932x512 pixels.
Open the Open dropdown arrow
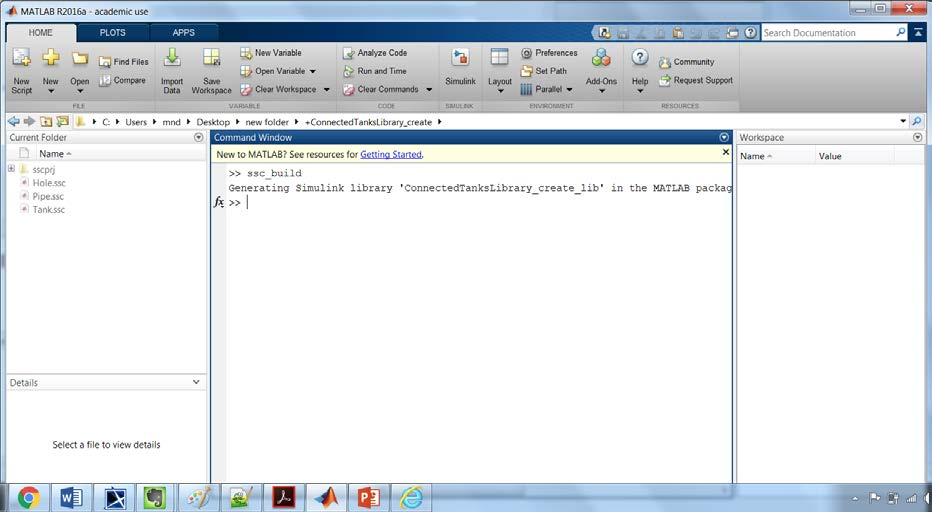[x=80, y=91]
